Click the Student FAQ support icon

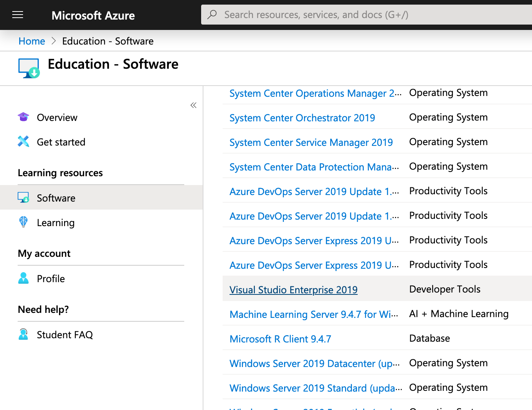[23, 334]
